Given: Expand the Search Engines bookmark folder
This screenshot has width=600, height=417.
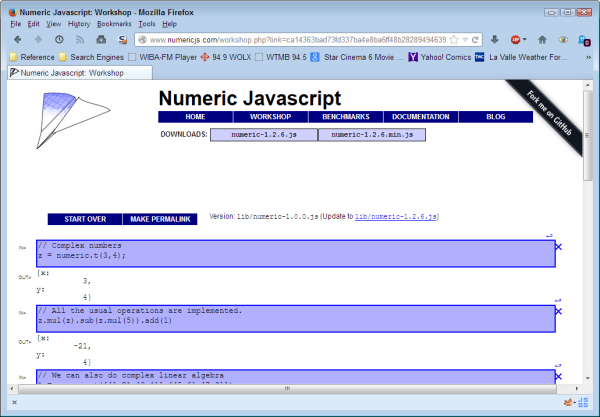Looking at the screenshot, I should 90,57.
